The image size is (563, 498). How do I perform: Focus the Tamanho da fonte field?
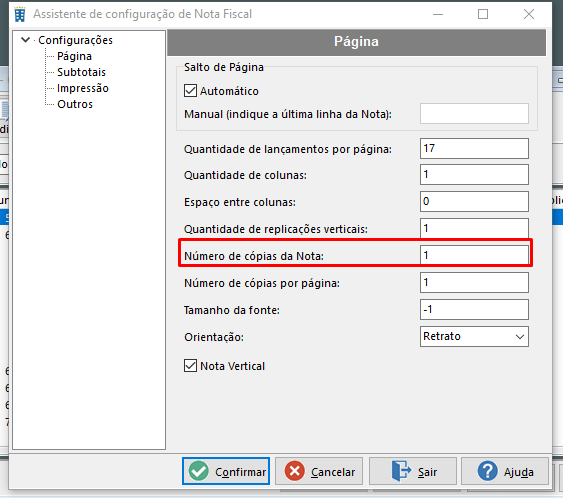coord(474,309)
